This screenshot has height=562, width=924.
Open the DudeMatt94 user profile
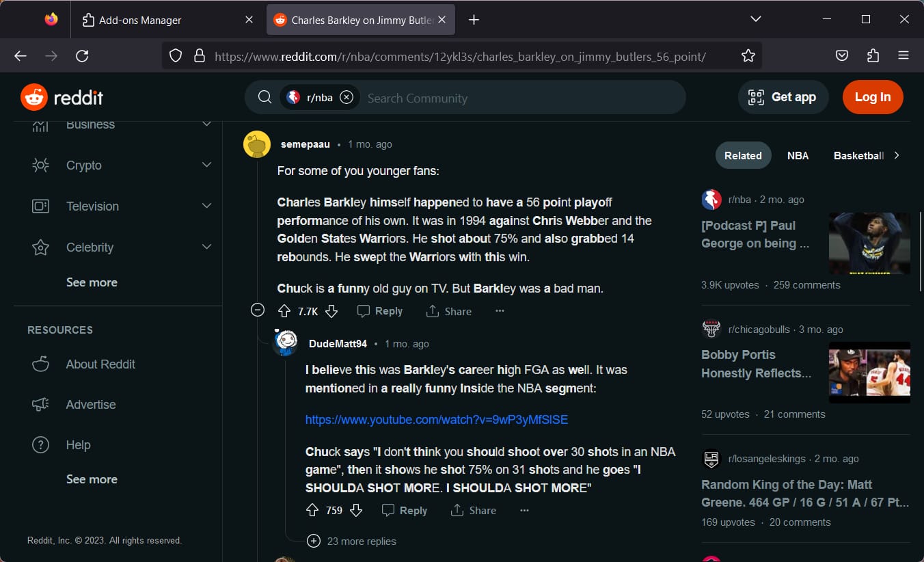[338, 344]
